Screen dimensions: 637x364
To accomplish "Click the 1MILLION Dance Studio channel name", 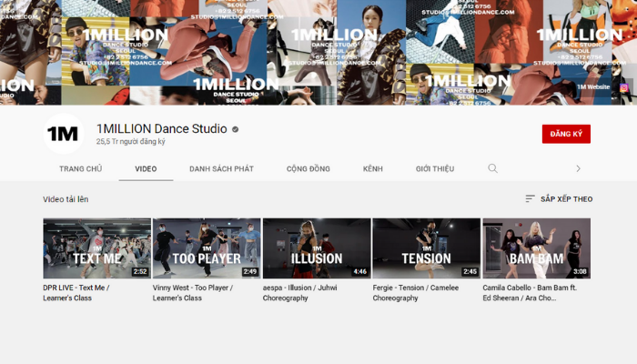I will [162, 129].
